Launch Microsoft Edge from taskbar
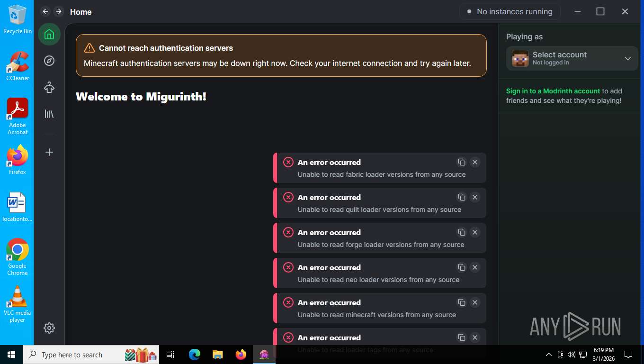The image size is (644, 364). coord(195,355)
